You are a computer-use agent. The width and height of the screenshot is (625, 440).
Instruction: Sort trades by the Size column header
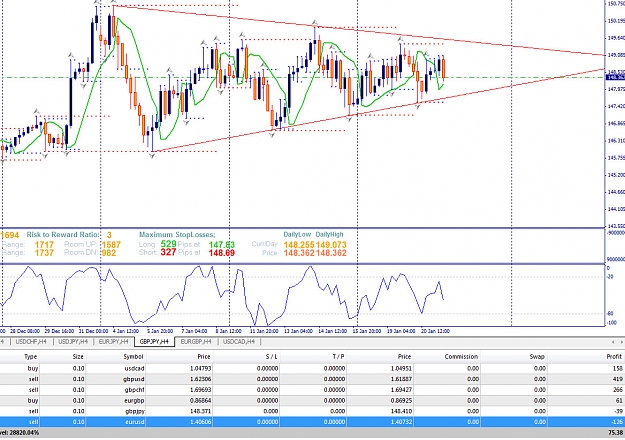[x=78, y=356]
